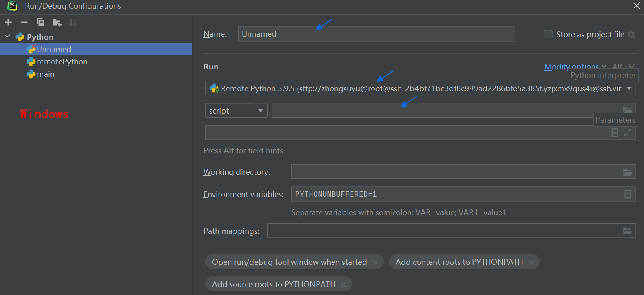644x295 pixels.
Task: Create new folder using the folder icon
Action: 57,22
